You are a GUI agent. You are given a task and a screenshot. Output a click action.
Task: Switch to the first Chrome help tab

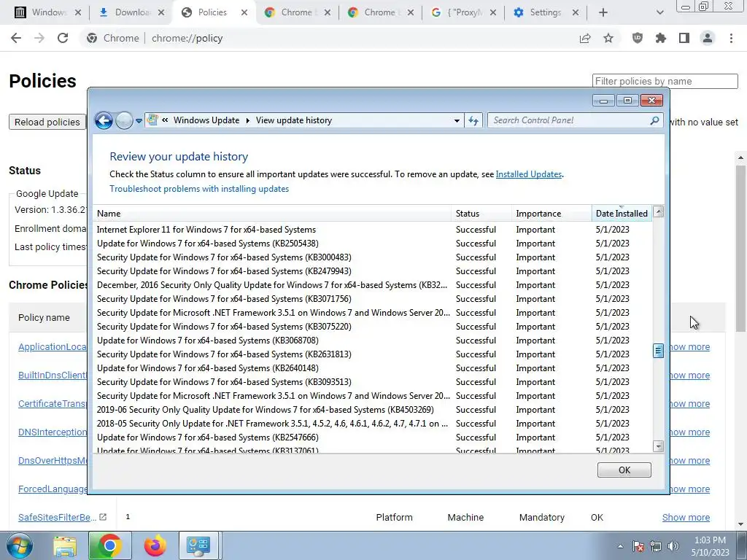296,12
